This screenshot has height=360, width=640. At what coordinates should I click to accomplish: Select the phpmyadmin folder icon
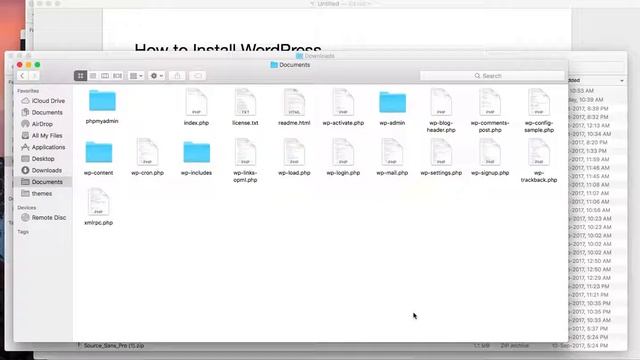102,101
